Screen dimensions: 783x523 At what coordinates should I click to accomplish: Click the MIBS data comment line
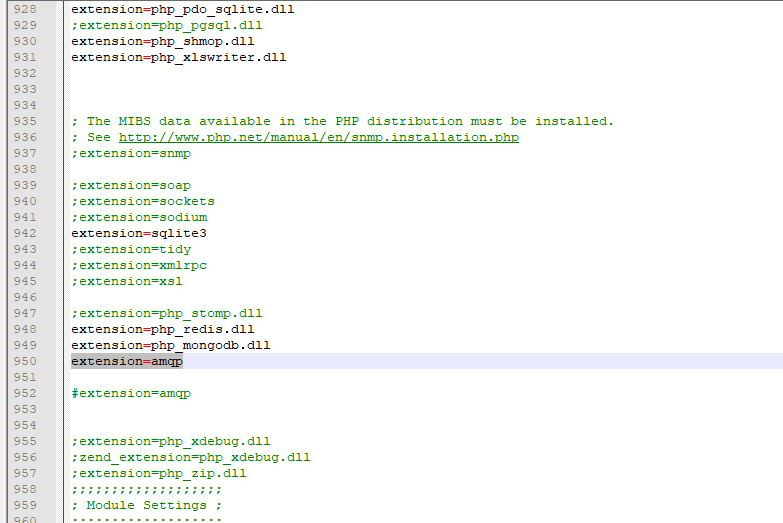342,121
